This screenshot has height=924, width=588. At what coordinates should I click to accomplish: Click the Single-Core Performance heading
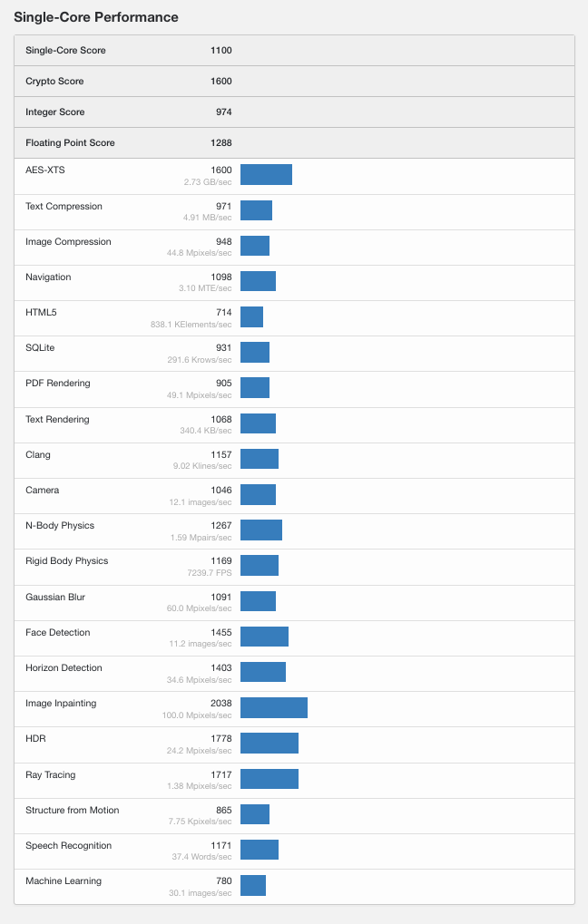point(95,17)
